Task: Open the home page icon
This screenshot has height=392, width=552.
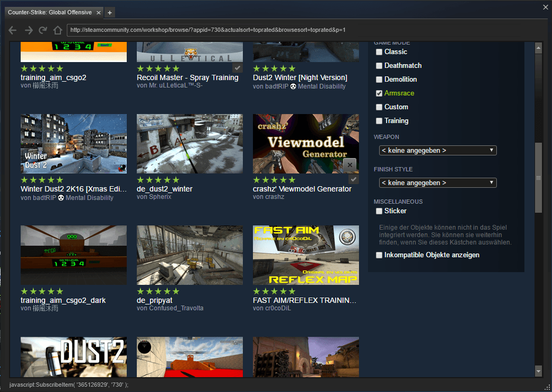Action: coord(58,30)
